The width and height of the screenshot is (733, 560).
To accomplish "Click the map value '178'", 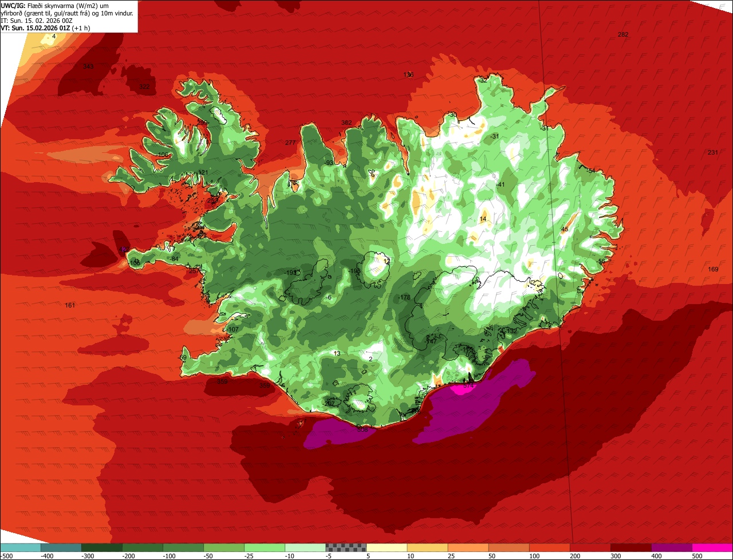I will [x=405, y=297].
